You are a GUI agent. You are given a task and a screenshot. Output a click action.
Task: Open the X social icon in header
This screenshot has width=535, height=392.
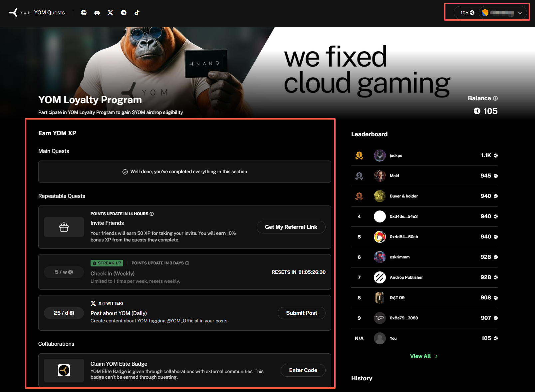pos(110,13)
